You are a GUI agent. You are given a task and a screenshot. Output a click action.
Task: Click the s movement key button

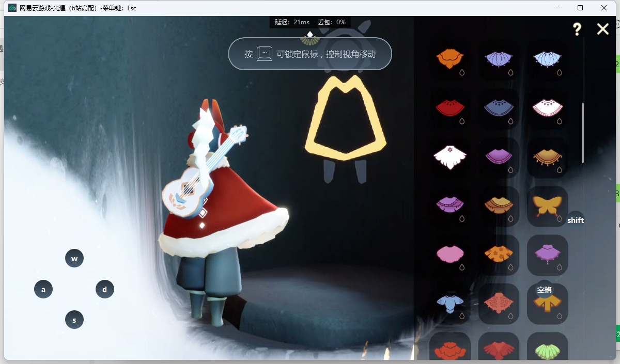click(x=74, y=320)
